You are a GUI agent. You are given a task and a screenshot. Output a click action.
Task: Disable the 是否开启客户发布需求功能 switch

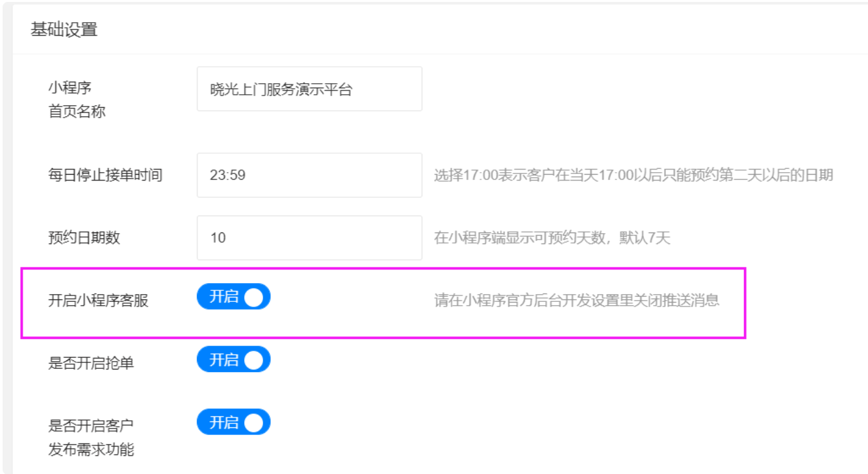(x=233, y=423)
